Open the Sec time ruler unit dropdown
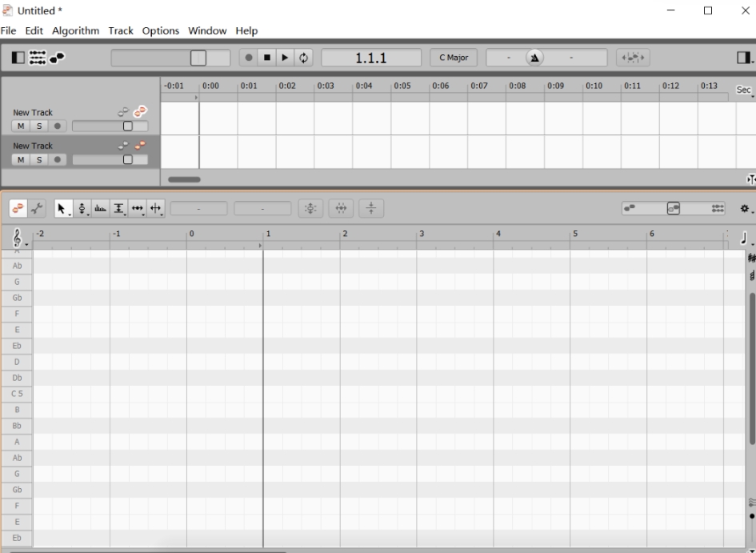Image resolution: width=756 pixels, height=553 pixels. pyautogui.click(x=743, y=90)
